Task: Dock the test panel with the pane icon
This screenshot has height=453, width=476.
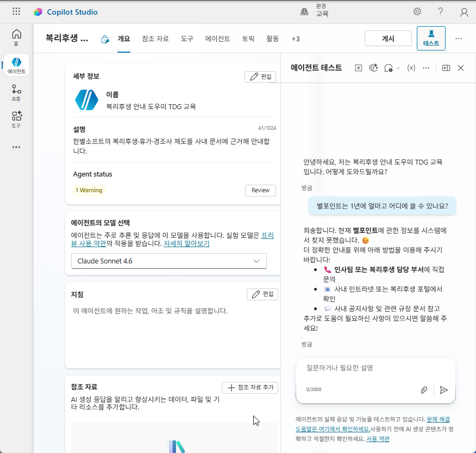Action: coord(446,68)
